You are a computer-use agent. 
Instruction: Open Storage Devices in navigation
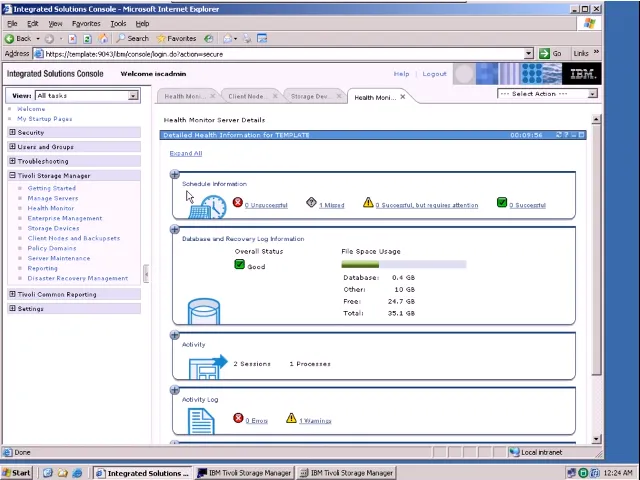click(x=53, y=228)
